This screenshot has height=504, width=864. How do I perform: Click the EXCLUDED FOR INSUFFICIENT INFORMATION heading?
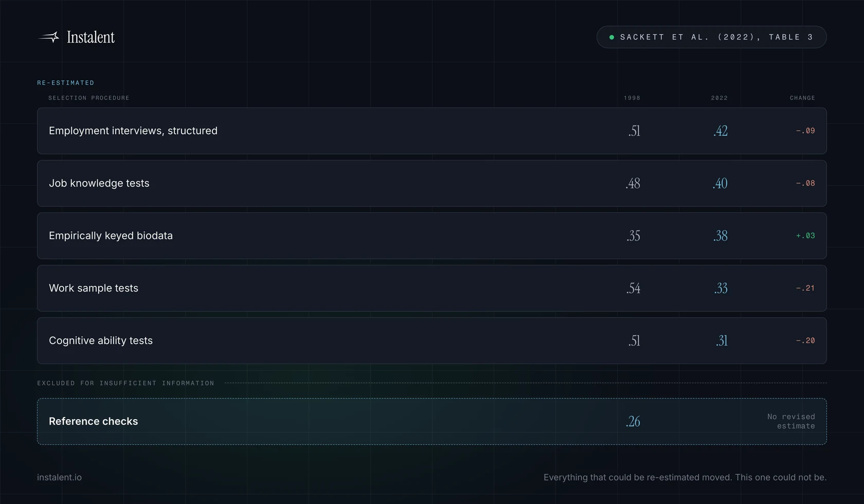click(125, 383)
